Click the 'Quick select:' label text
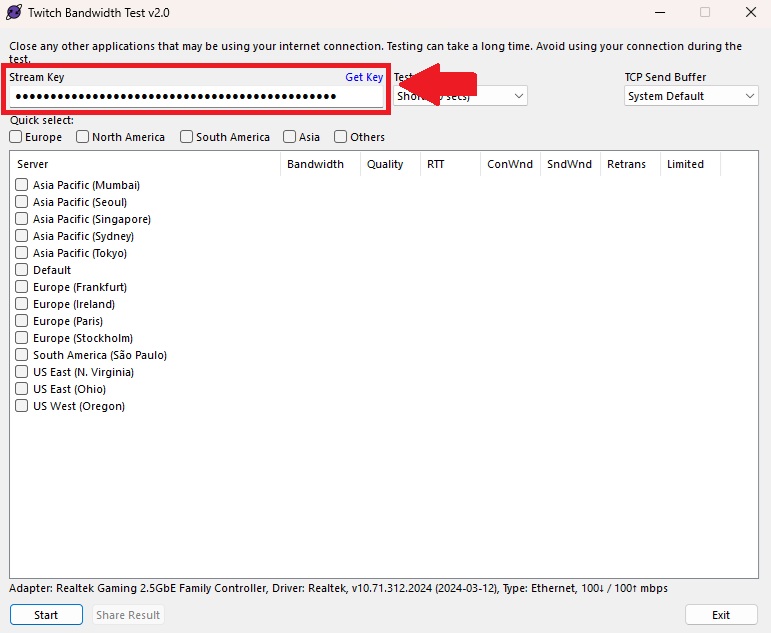The height and width of the screenshot is (633, 771). click(42, 120)
